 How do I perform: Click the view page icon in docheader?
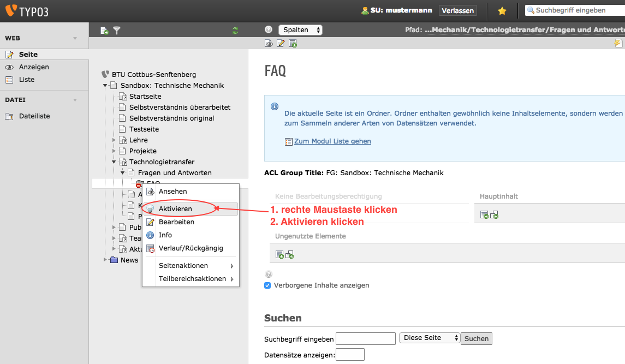click(x=269, y=44)
